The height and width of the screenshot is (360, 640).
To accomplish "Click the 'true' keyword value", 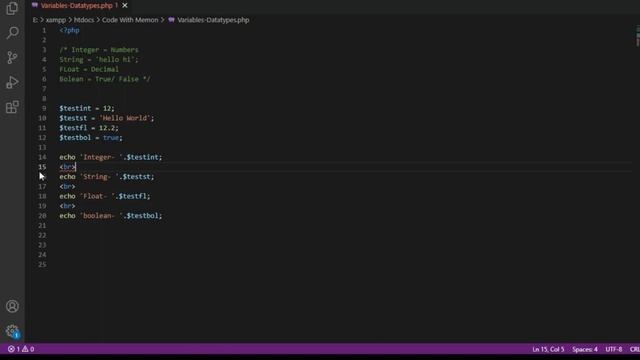I will pos(111,138).
